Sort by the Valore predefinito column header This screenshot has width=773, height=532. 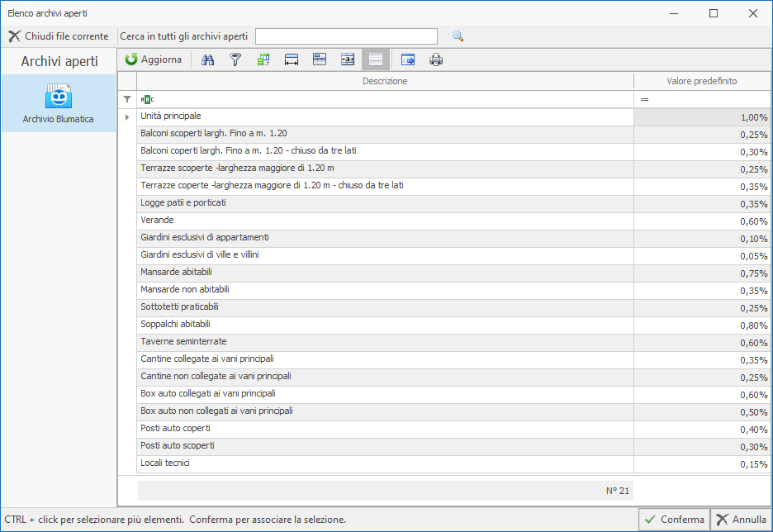tap(702, 81)
